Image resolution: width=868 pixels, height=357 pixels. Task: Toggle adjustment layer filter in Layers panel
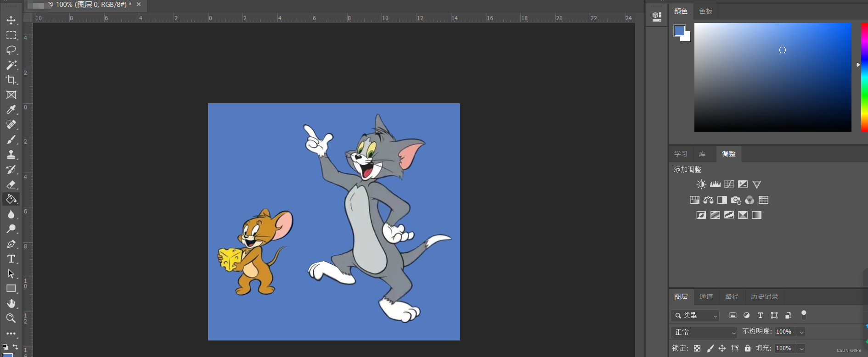click(x=746, y=315)
